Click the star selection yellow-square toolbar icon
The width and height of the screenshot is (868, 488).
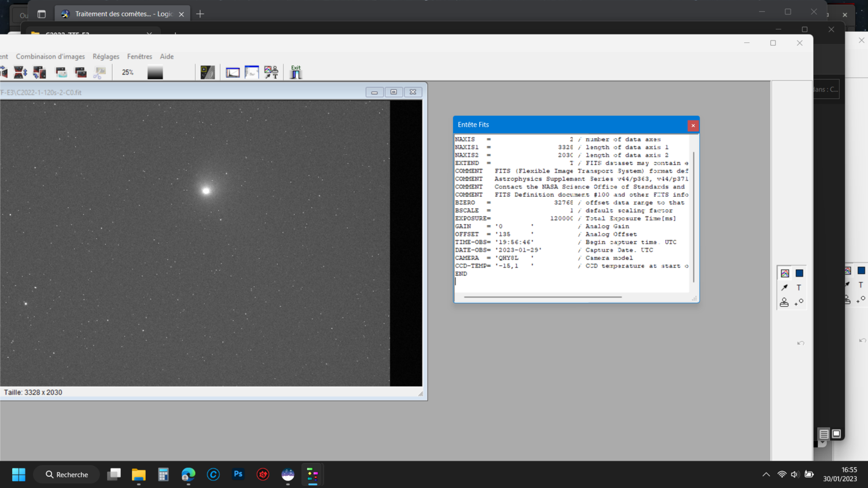coord(207,72)
